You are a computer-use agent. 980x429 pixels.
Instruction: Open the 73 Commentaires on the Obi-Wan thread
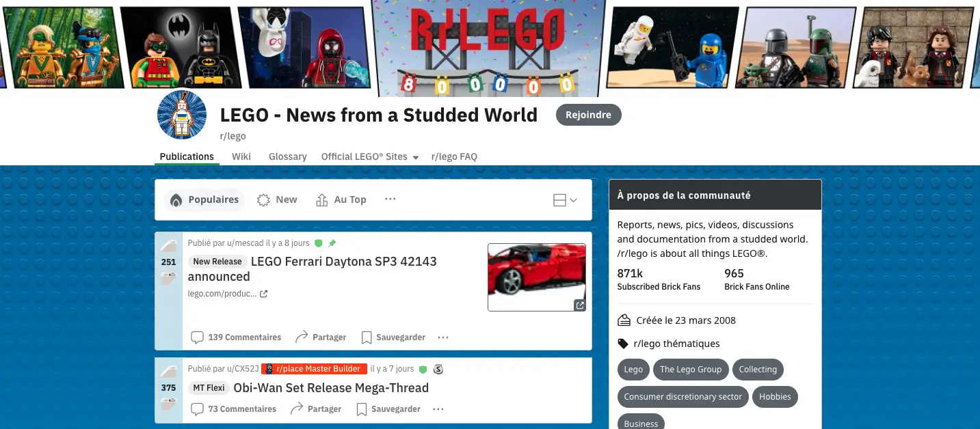(x=234, y=409)
